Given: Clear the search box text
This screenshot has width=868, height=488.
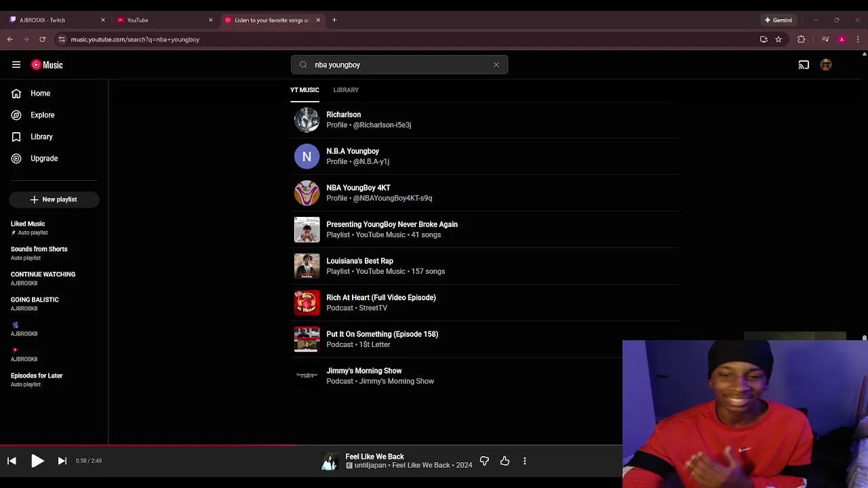Looking at the screenshot, I should [496, 65].
